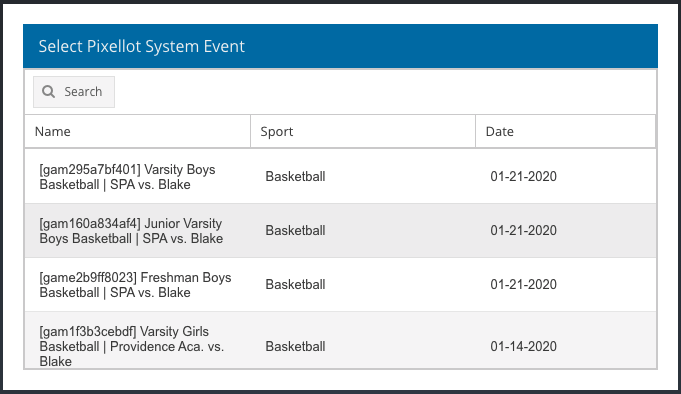Screen dimensions: 681x394
Task: Click the 01-14-2020 date cell
Action: [x=523, y=346]
